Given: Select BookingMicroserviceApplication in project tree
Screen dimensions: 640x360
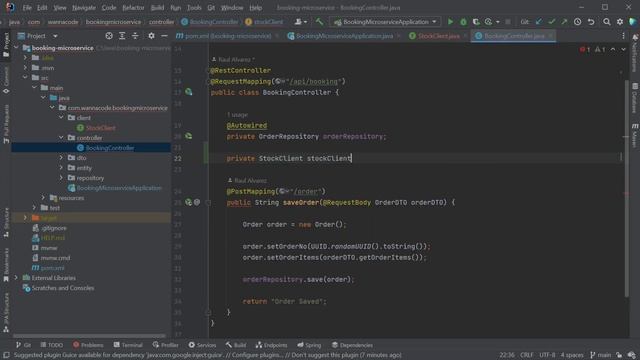Looking at the screenshot, I should [x=119, y=188].
